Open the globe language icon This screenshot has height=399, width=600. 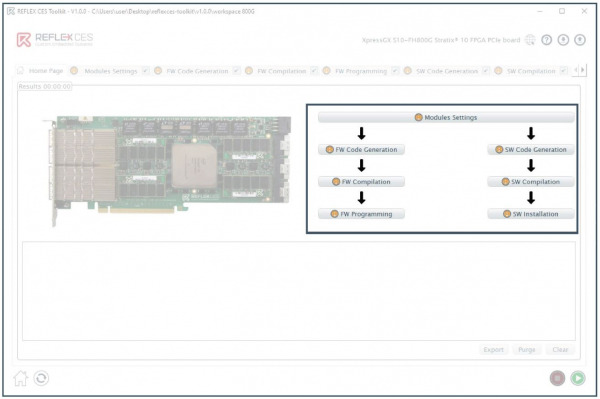(530, 40)
